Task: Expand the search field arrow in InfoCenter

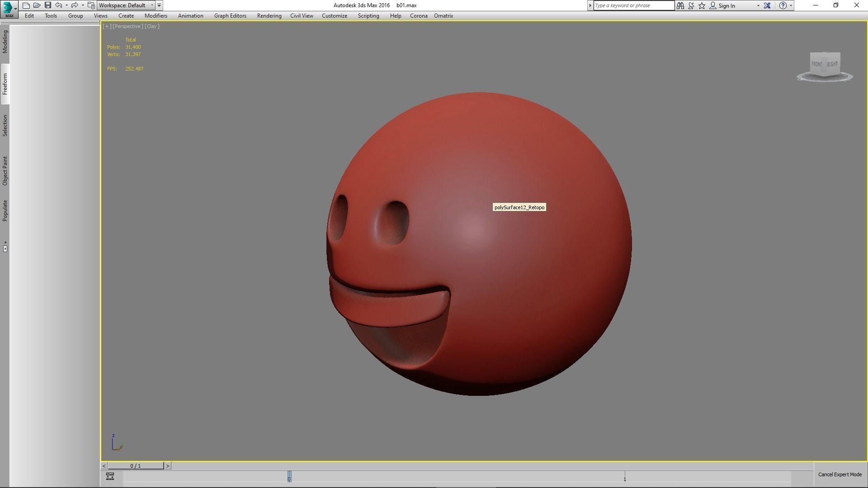Action: (x=590, y=5)
